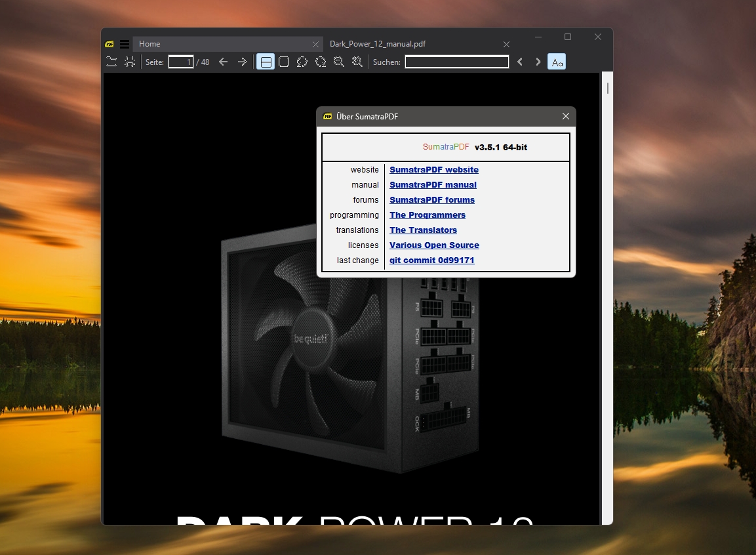Click the Open file toolbar icon
Viewport: 756px width, 555px height.
coord(111,62)
